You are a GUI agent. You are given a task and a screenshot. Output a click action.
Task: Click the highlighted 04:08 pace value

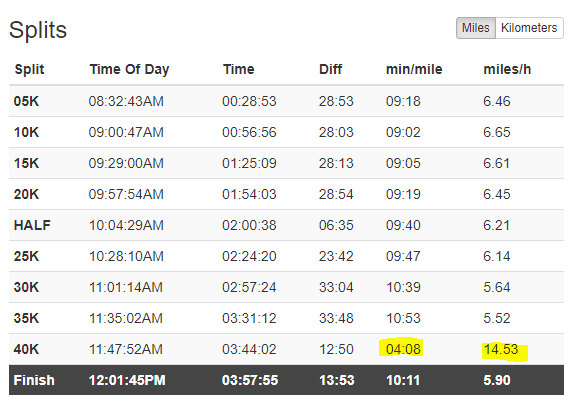pyautogui.click(x=403, y=349)
